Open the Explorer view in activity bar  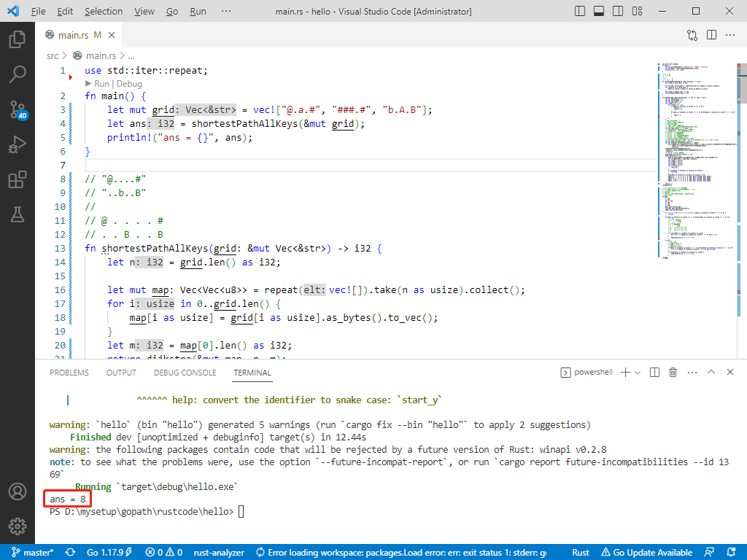(x=18, y=39)
